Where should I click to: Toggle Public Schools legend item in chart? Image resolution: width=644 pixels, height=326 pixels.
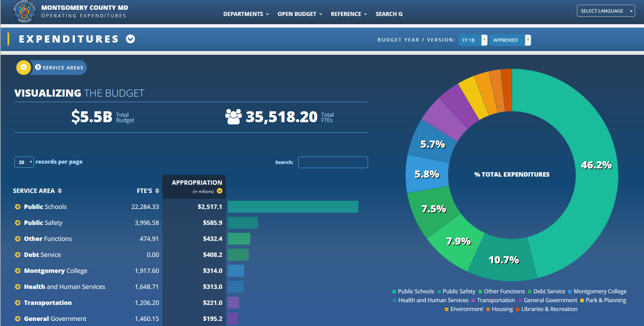tap(413, 292)
